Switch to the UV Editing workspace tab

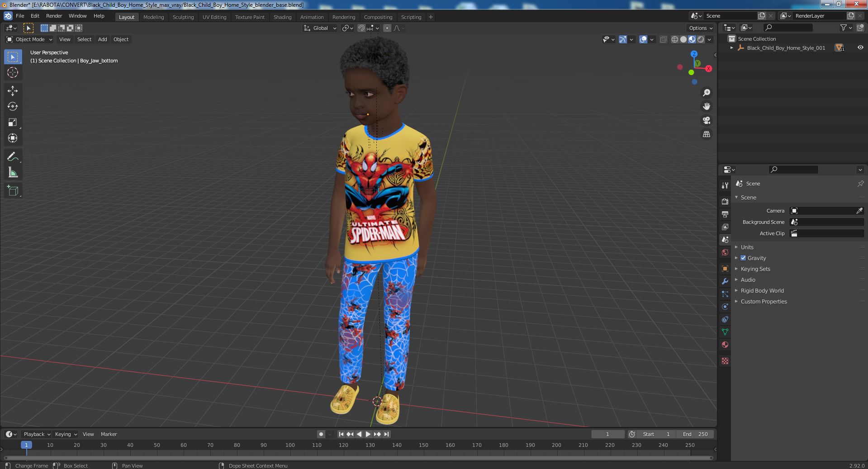pos(214,17)
